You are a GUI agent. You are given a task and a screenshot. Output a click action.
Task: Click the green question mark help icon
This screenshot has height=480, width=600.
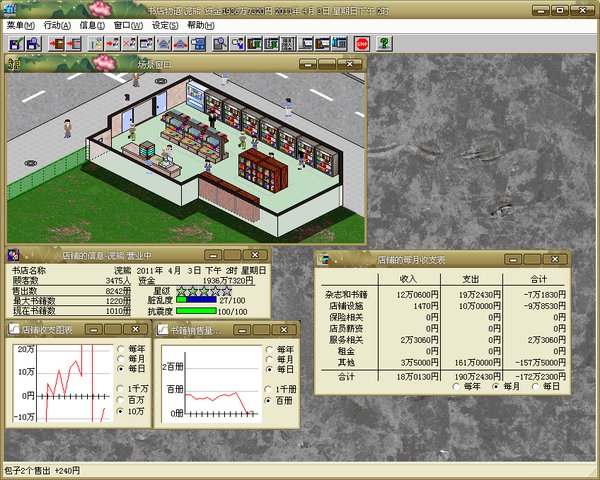(x=384, y=44)
